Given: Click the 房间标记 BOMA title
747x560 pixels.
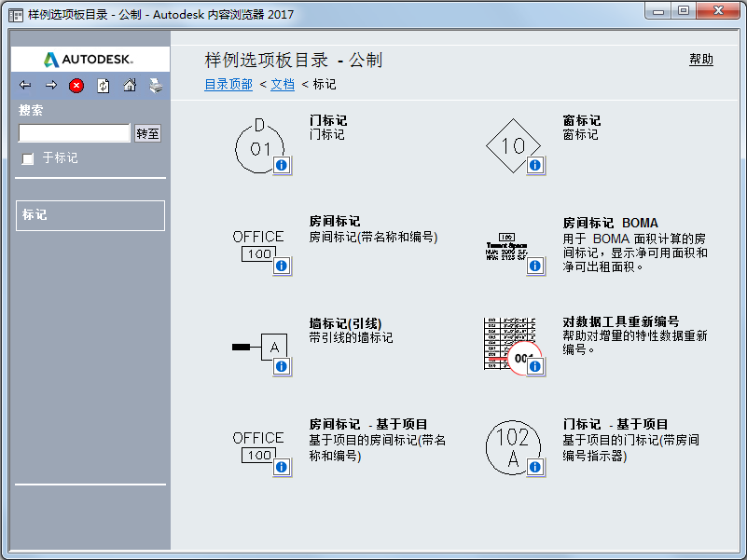Looking at the screenshot, I should point(610,223).
